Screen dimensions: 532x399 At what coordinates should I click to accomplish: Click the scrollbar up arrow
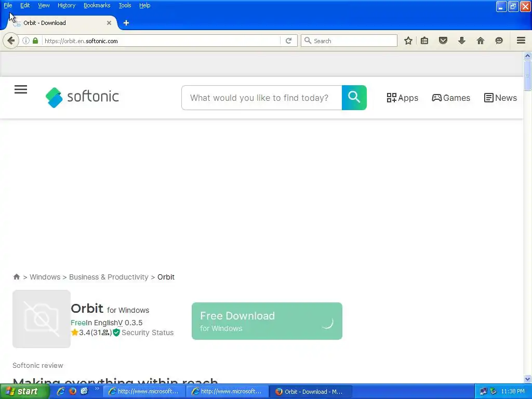click(x=528, y=56)
